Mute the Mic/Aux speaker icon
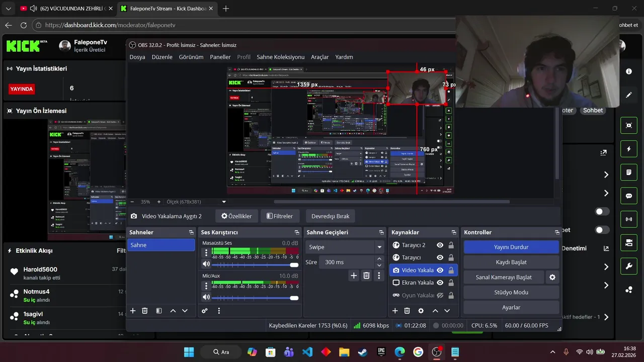The height and width of the screenshot is (362, 644). [206, 298]
